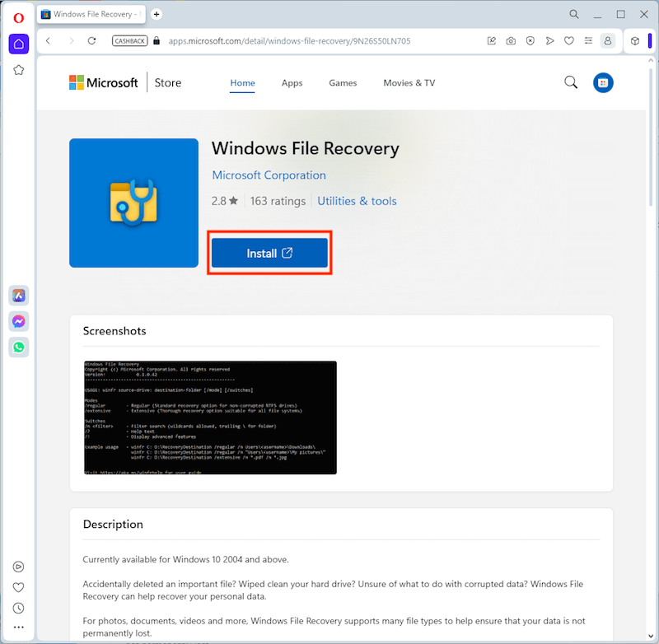Open Microsoft Corporation publisher link
The width and height of the screenshot is (659, 644).
[269, 175]
